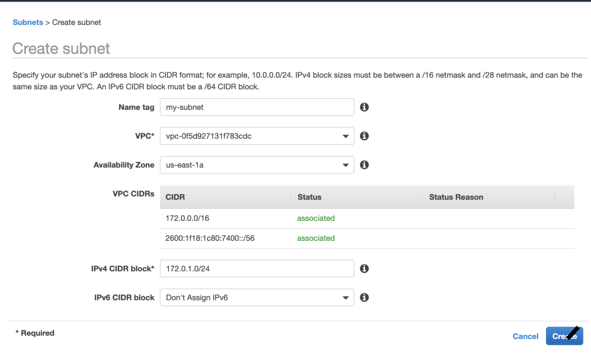This screenshot has width=591, height=364.
Task: Click the blue Create button
Action: [x=564, y=336]
